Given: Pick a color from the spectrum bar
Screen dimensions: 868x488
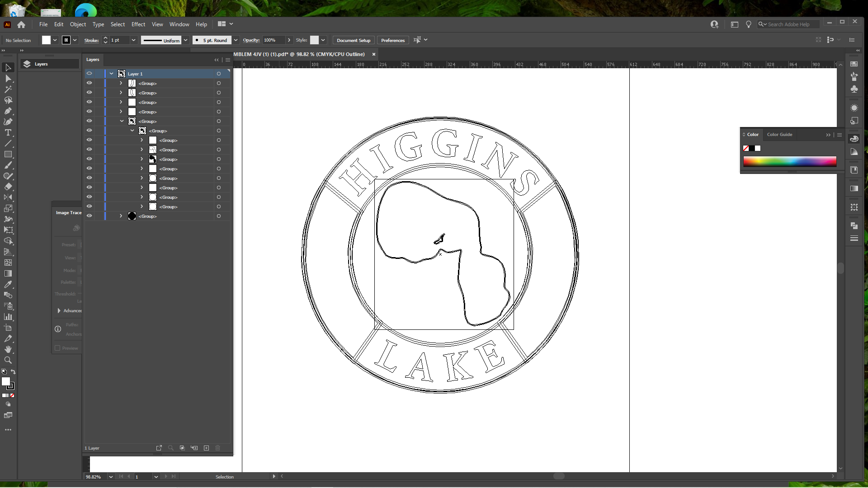Looking at the screenshot, I should [x=790, y=162].
